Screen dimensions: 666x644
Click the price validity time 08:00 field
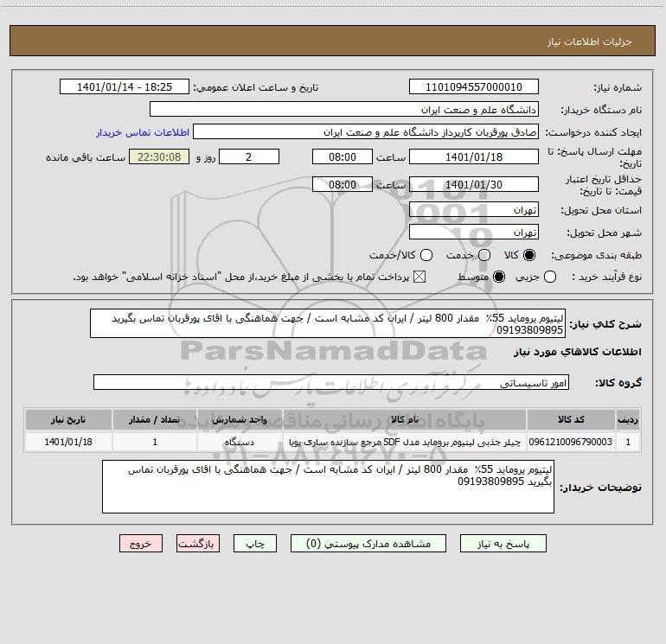tap(343, 184)
